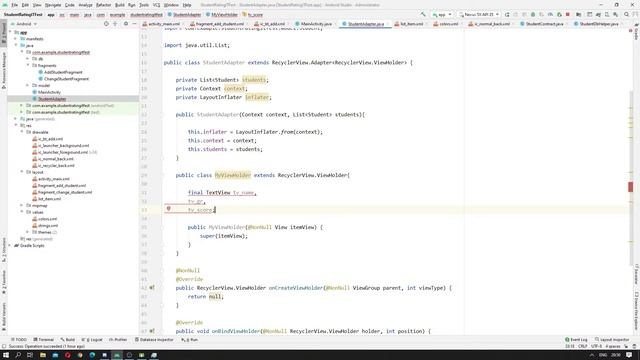Open the Terminal tool window
This screenshot has width=640, height=360.
click(44, 340)
